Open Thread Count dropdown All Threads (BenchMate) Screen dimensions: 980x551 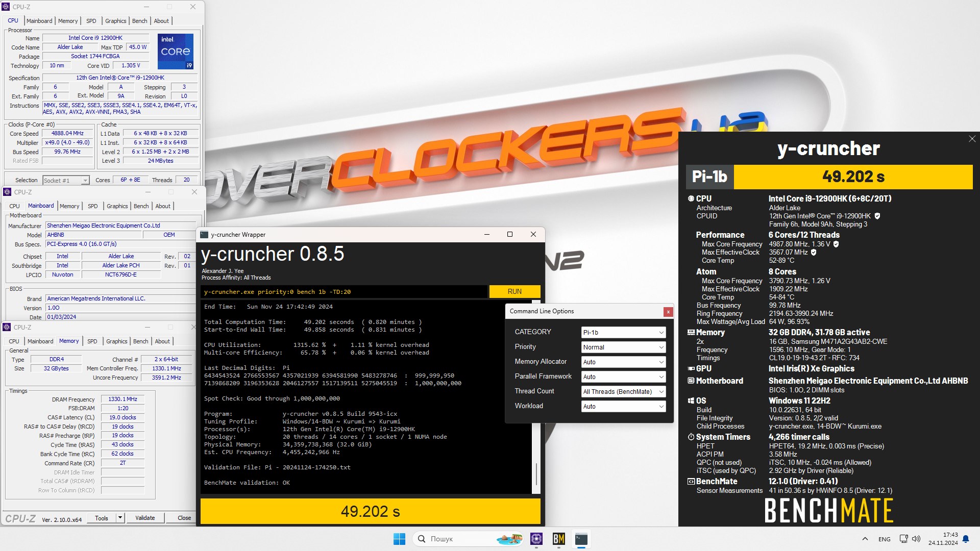pyautogui.click(x=623, y=391)
